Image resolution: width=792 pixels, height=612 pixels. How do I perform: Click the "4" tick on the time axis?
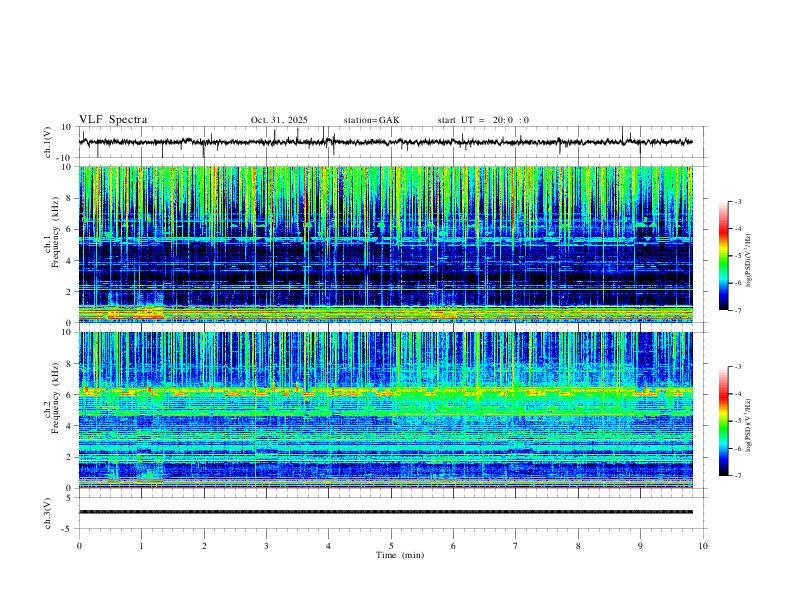pyautogui.click(x=328, y=546)
